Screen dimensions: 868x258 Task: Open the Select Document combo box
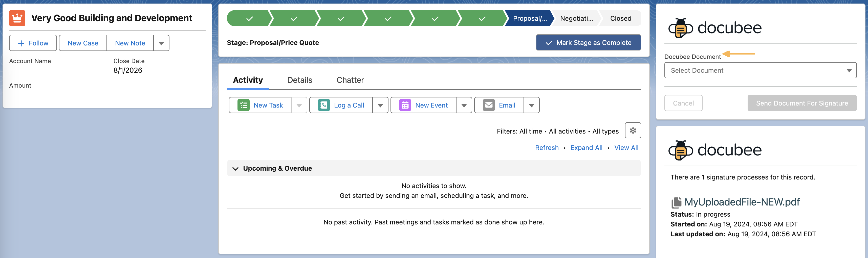pyautogui.click(x=760, y=70)
